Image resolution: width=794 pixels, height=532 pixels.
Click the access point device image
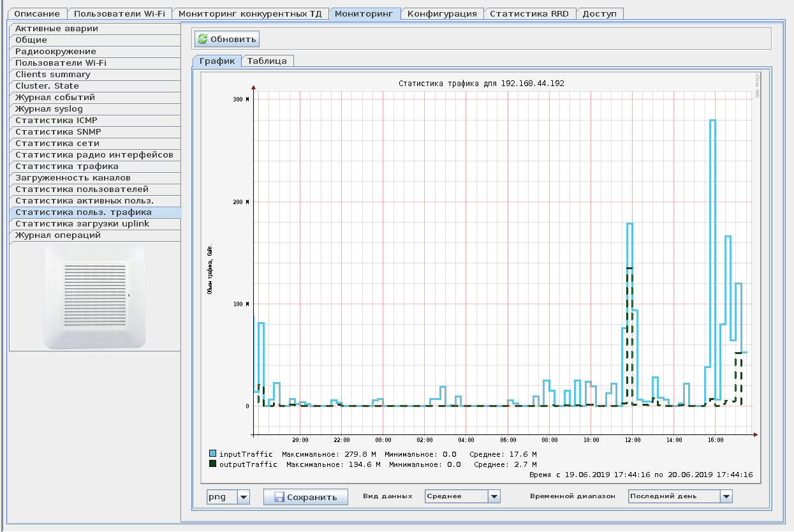pyautogui.click(x=94, y=297)
